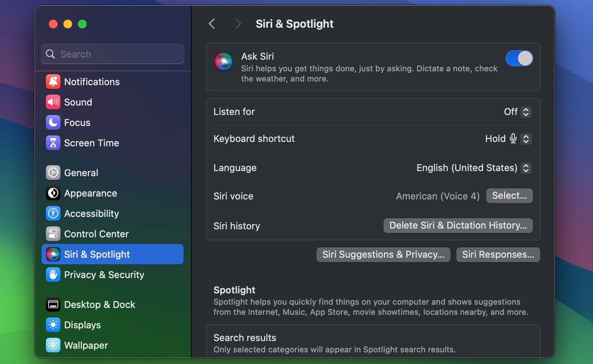Open Screen Time via its hourglass icon
The image size is (593, 364).
click(x=53, y=143)
